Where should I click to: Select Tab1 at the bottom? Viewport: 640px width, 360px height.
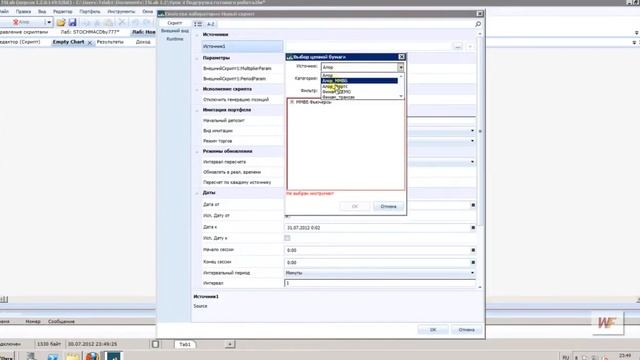pyautogui.click(x=185, y=344)
